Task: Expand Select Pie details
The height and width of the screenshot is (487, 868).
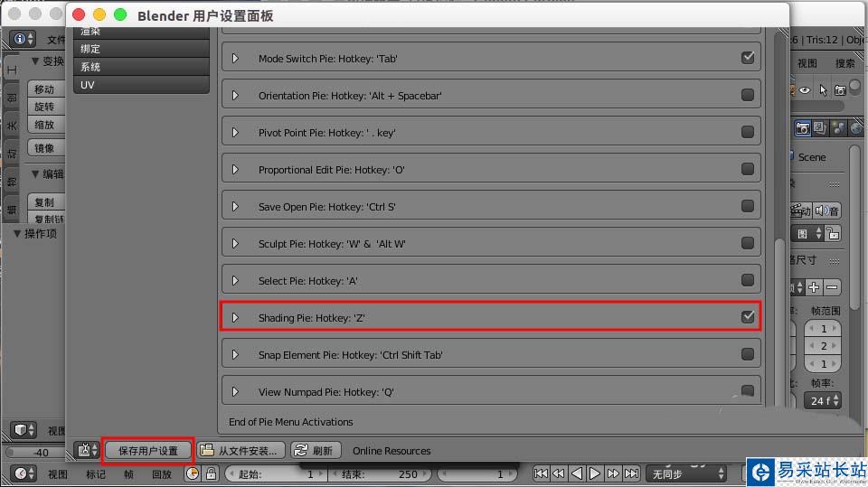Action: (x=235, y=281)
